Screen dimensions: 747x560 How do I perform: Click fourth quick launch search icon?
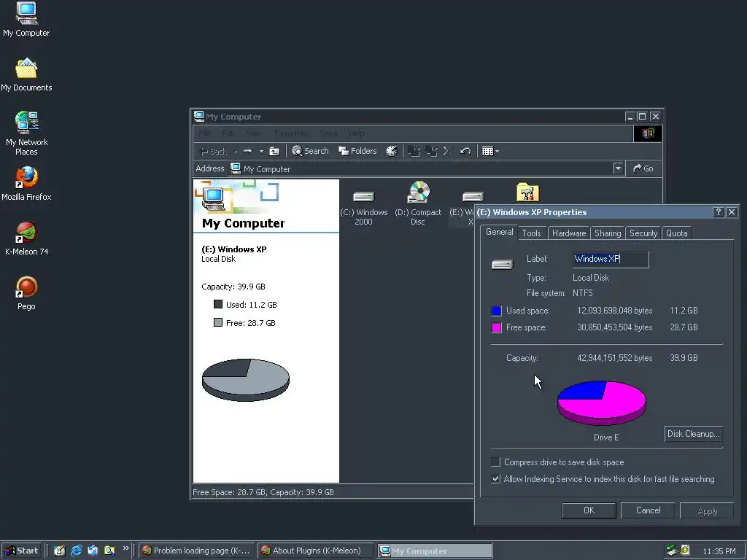(x=109, y=551)
